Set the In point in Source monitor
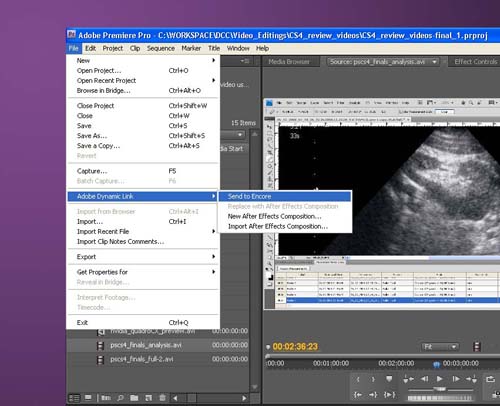The width and height of the screenshot is (500, 406). [x=358, y=379]
